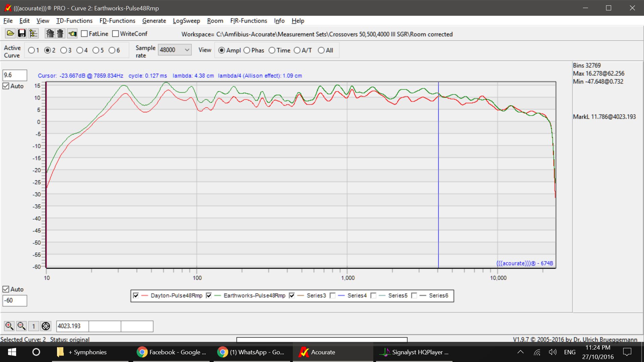This screenshot has width=644, height=362.
Task: Open the Symphonies folder taskbar item
Action: 90,352
